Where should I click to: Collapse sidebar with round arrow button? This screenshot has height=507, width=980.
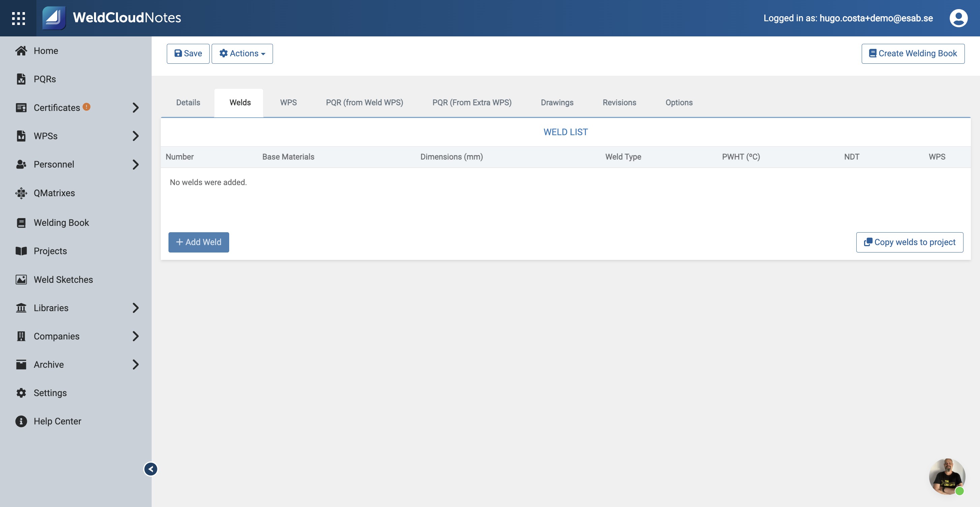151,469
